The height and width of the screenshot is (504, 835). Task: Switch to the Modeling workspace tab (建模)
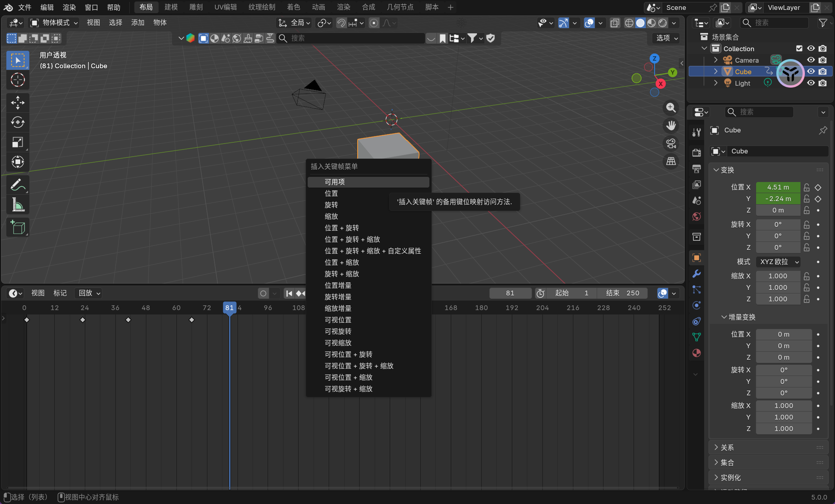[x=171, y=7]
